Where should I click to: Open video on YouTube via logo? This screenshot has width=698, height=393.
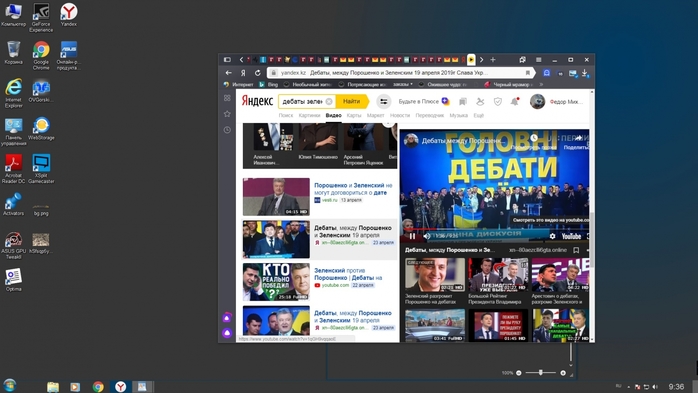[571, 236]
